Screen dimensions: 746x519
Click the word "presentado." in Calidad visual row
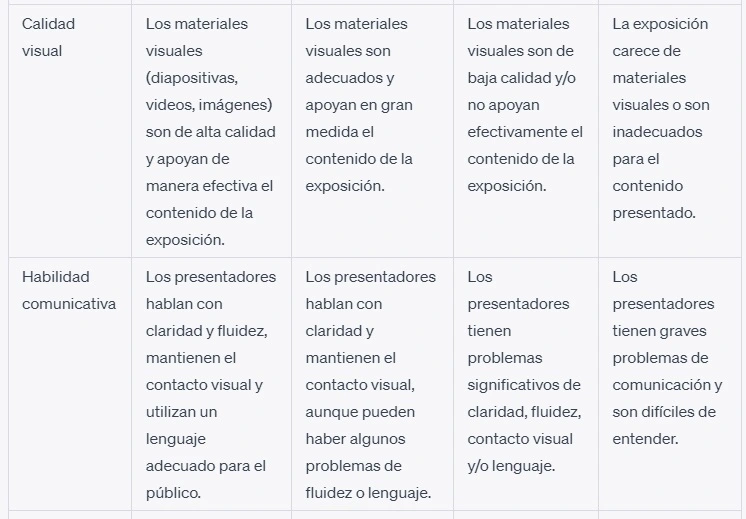click(x=654, y=213)
